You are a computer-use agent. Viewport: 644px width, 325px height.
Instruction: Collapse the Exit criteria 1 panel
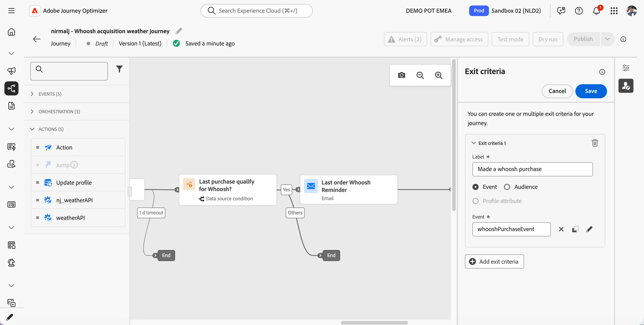(473, 143)
